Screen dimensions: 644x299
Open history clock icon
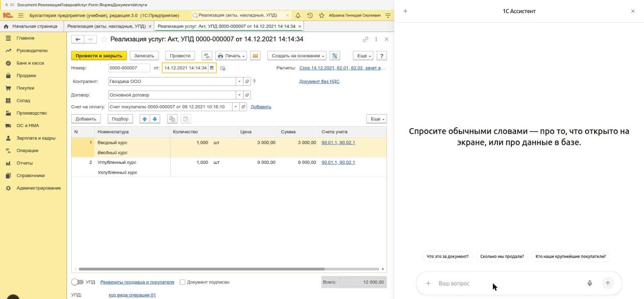coord(310,15)
